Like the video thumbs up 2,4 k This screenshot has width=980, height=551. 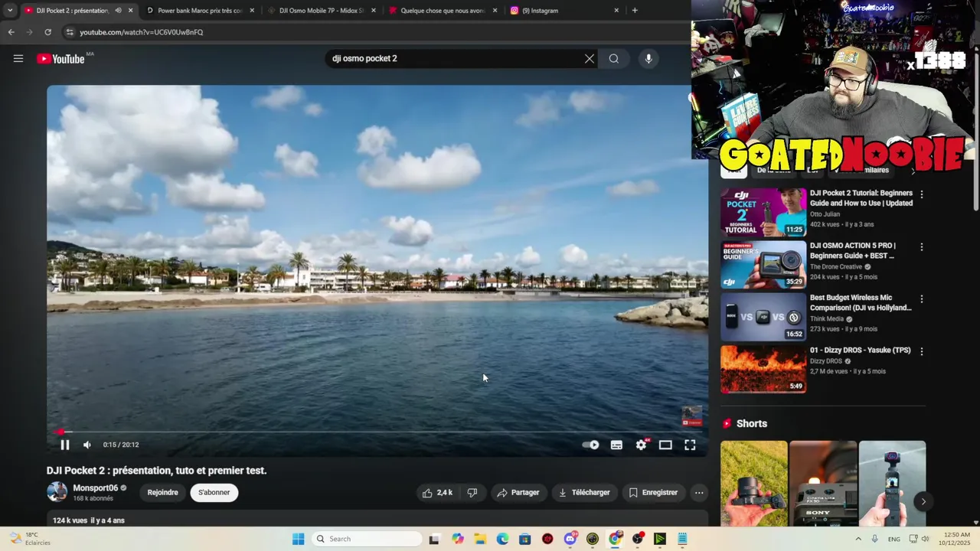coord(437,493)
